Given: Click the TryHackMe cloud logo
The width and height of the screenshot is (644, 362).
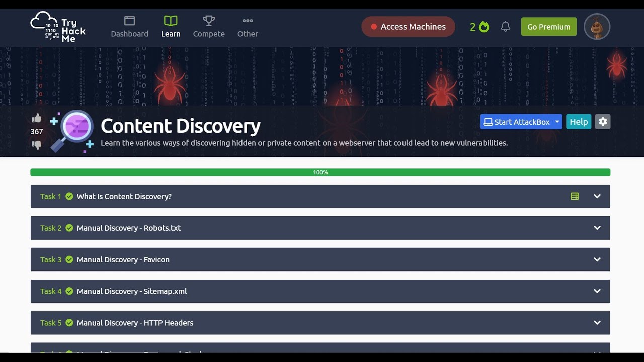Looking at the screenshot, I should [x=58, y=27].
